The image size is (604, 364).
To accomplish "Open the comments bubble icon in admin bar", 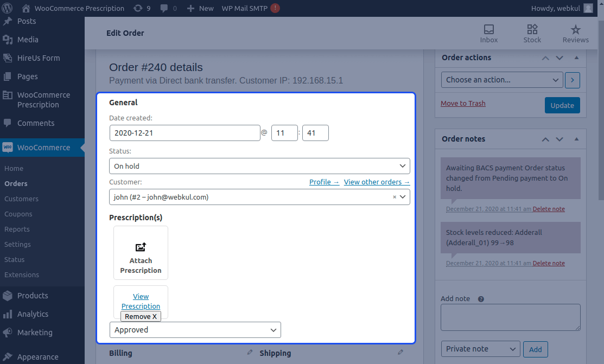I will click(164, 8).
